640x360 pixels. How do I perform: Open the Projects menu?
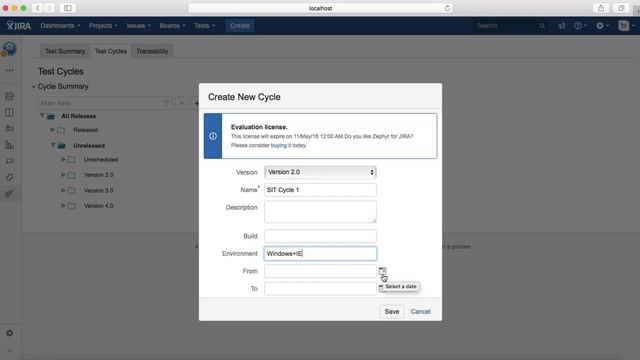coord(103,26)
